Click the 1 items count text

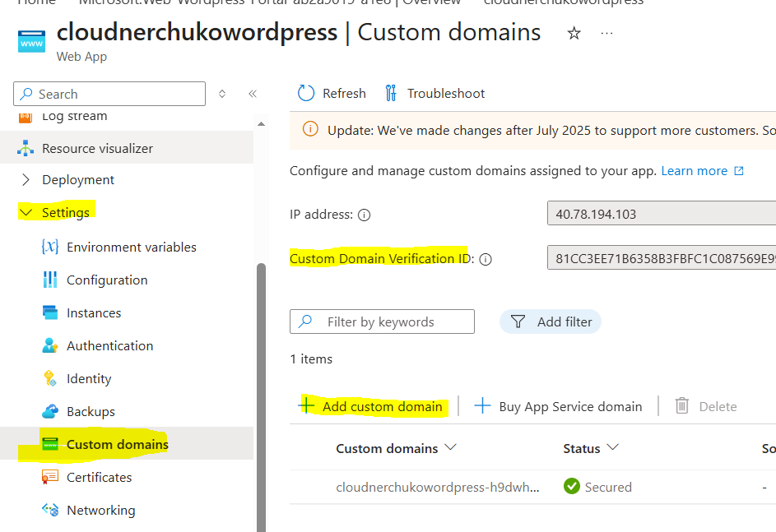(311, 359)
